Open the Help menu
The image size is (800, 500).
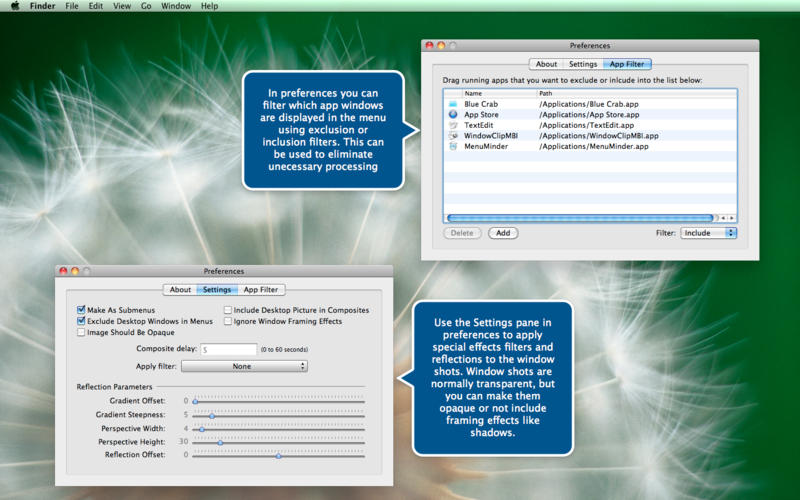coord(209,6)
